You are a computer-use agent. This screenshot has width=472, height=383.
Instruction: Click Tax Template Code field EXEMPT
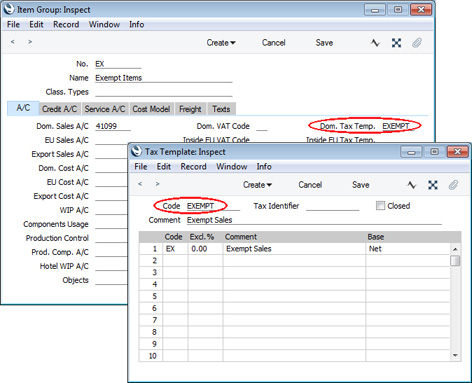pyautogui.click(x=213, y=206)
